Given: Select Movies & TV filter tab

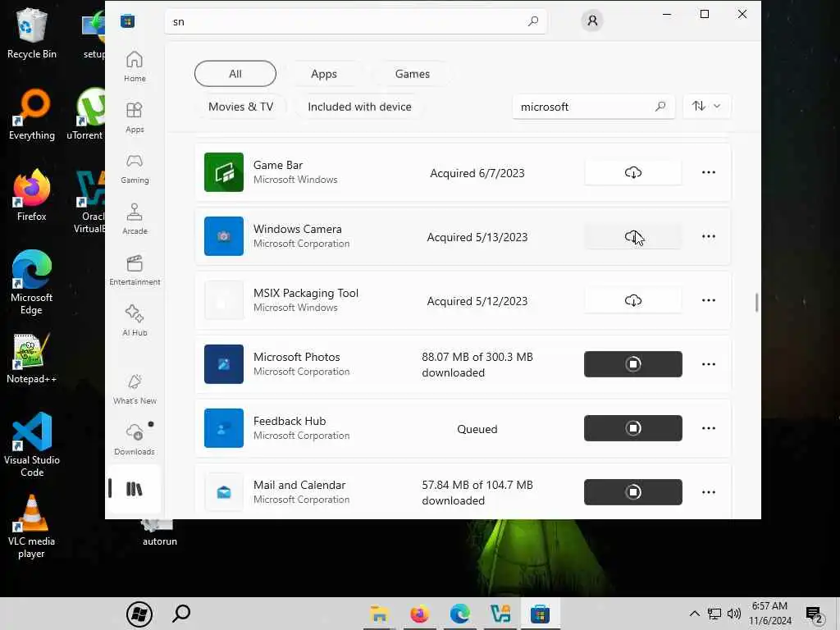Looking at the screenshot, I should [x=240, y=107].
